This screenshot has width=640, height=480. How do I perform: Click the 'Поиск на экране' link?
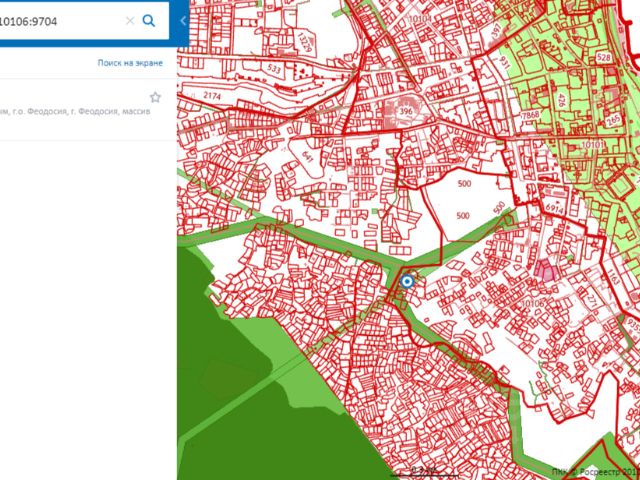tap(130, 63)
